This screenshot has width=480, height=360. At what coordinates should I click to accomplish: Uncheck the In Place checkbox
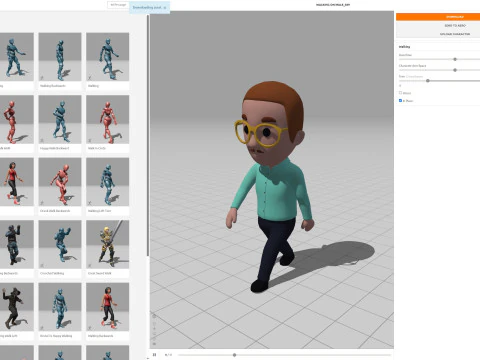click(400, 100)
